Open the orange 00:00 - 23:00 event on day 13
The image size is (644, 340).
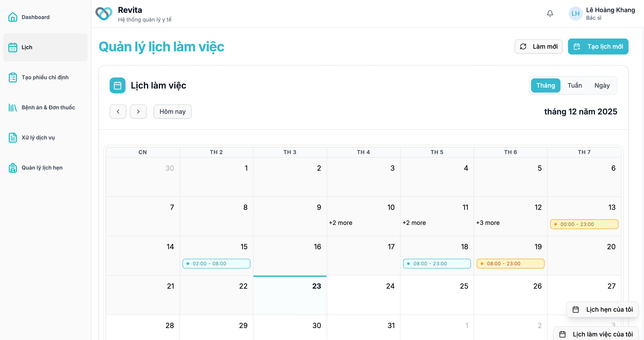(584, 224)
